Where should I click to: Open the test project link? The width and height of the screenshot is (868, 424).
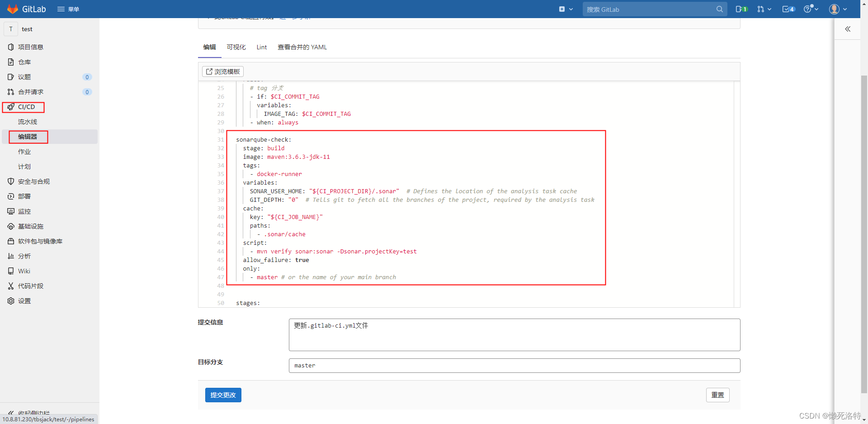(x=27, y=29)
